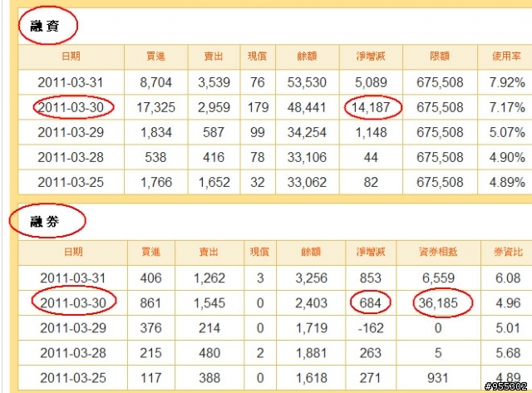Click the negative 淨增減 value -162
Viewport: 532px width, 393px height.
point(371,328)
